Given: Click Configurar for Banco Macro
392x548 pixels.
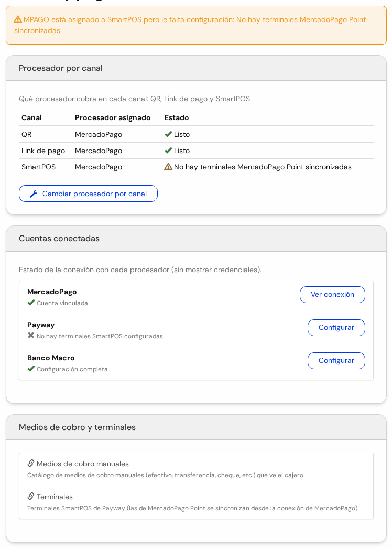Looking at the screenshot, I should [x=336, y=361].
